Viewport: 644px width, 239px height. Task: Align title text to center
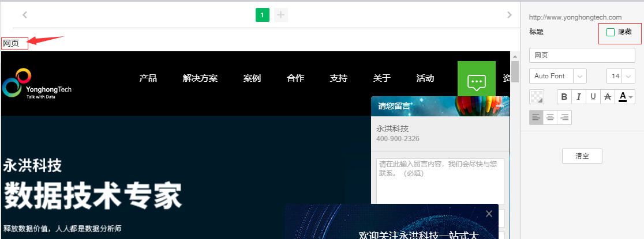point(551,117)
